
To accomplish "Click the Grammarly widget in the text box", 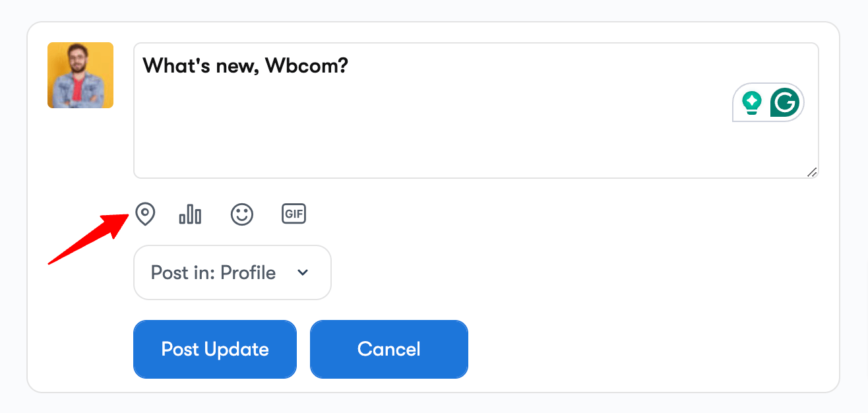I will [768, 103].
